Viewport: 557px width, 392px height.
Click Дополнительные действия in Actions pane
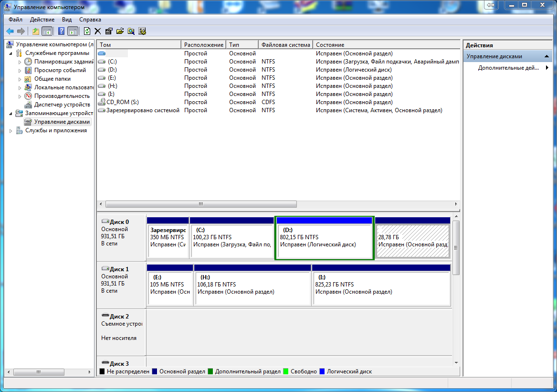(508, 68)
